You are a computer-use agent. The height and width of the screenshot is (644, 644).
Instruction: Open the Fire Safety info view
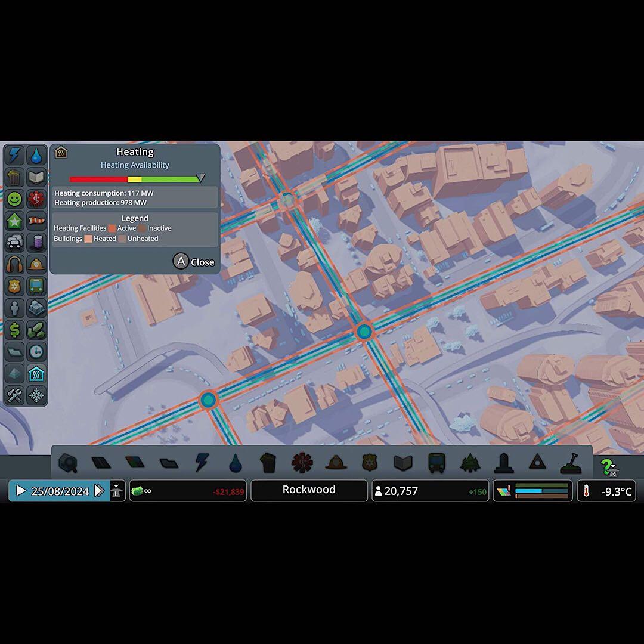click(x=36, y=265)
